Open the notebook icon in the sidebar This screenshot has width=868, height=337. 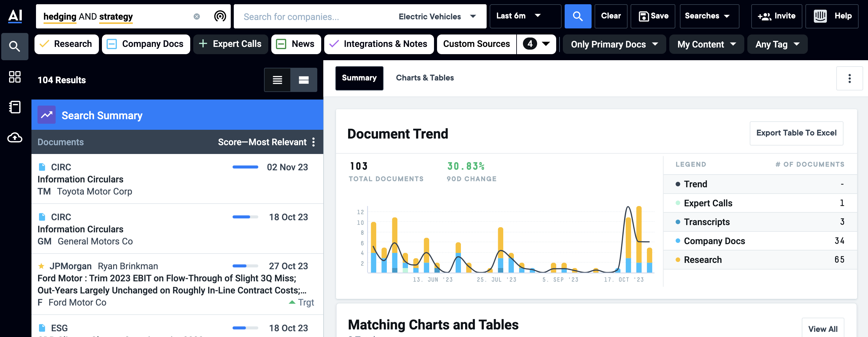[x=15, y=107]
